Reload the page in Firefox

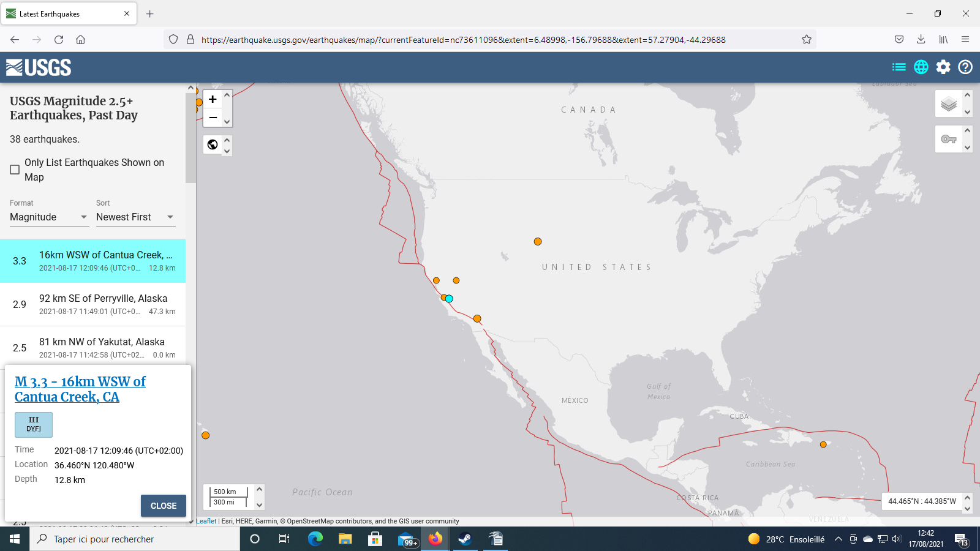59,40
